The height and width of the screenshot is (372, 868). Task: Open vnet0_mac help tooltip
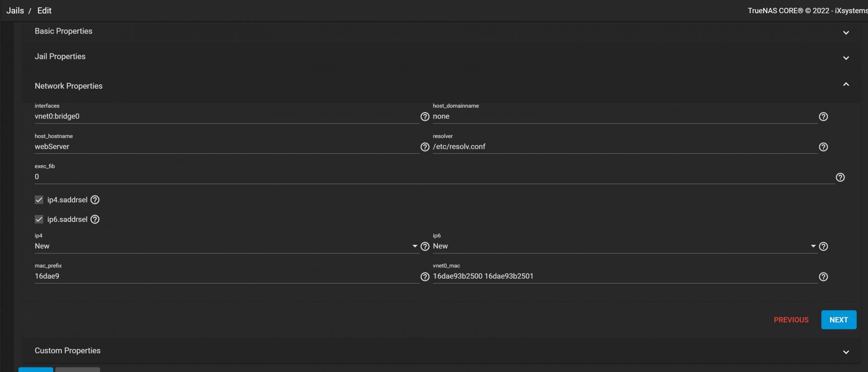tap(823, 277)
